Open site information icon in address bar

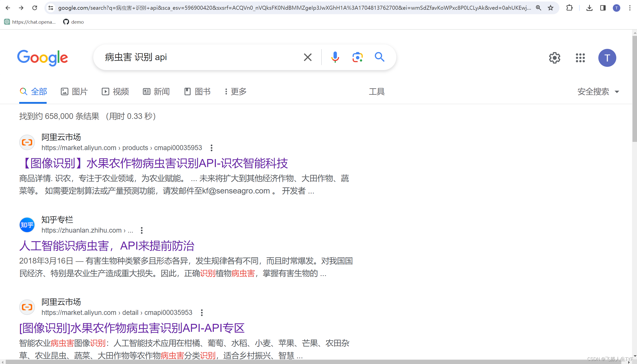click(51, 8)
